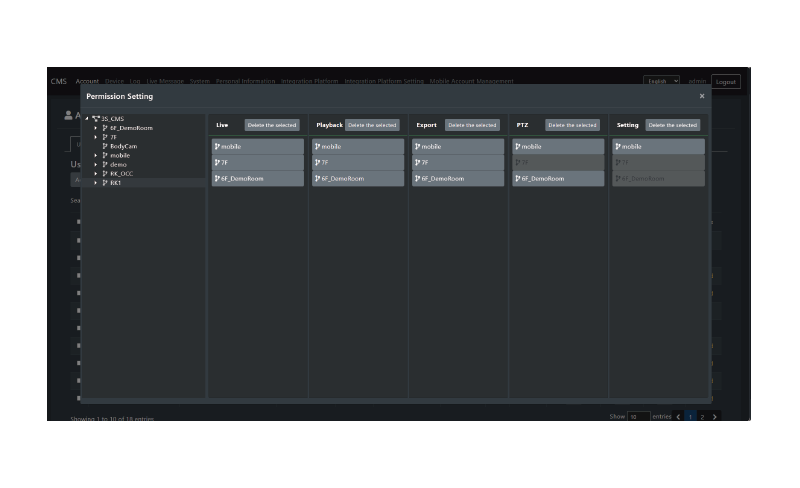Select mobile entry in Setting column
800x488 pixels.
(658, 147)
